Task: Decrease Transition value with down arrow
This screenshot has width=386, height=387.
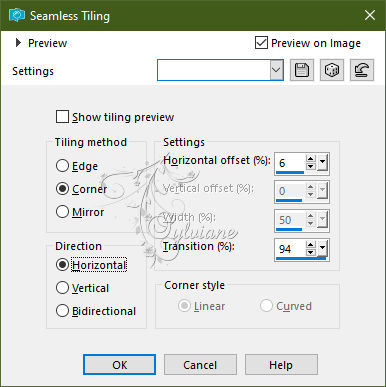Action: 311,252
